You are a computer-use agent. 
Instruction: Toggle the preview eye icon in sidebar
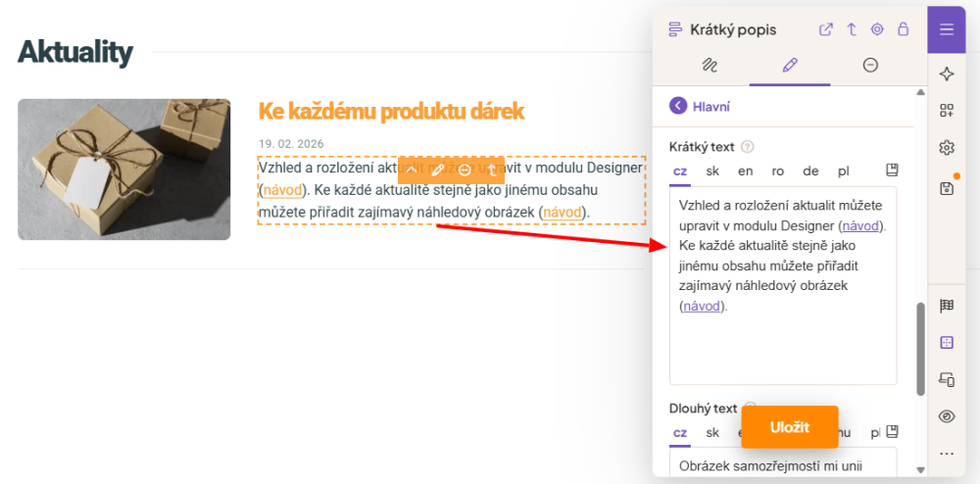(946, 416)
